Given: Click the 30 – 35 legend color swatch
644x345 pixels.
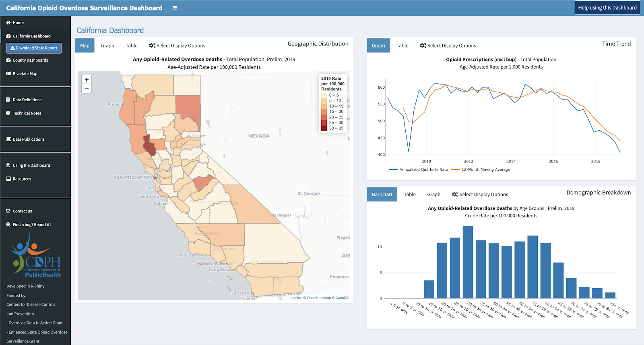Looking at the screenshot, I should pos(324,128).
